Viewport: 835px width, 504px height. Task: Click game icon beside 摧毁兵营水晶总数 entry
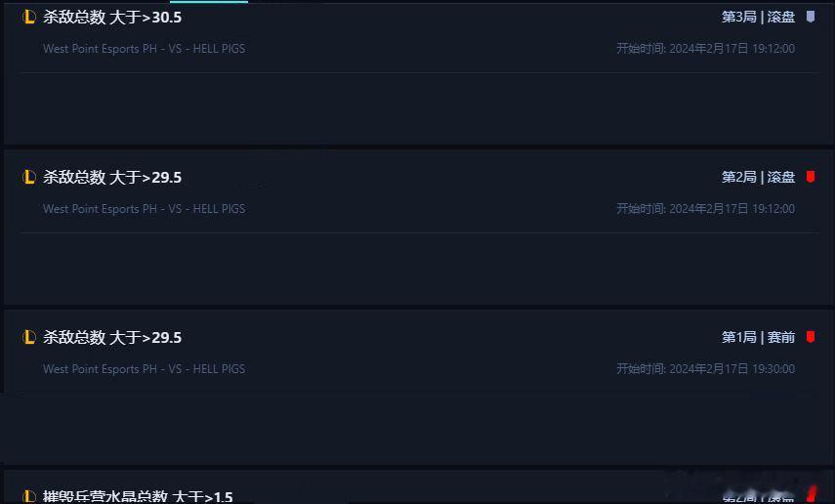pyautogui.click(x=28, y=496)
